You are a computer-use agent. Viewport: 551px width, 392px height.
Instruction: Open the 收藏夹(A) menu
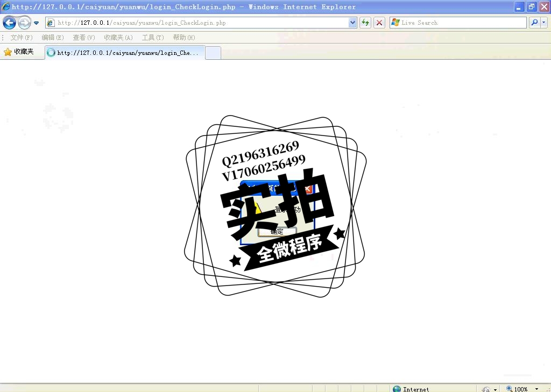click(x=118, y=38)
